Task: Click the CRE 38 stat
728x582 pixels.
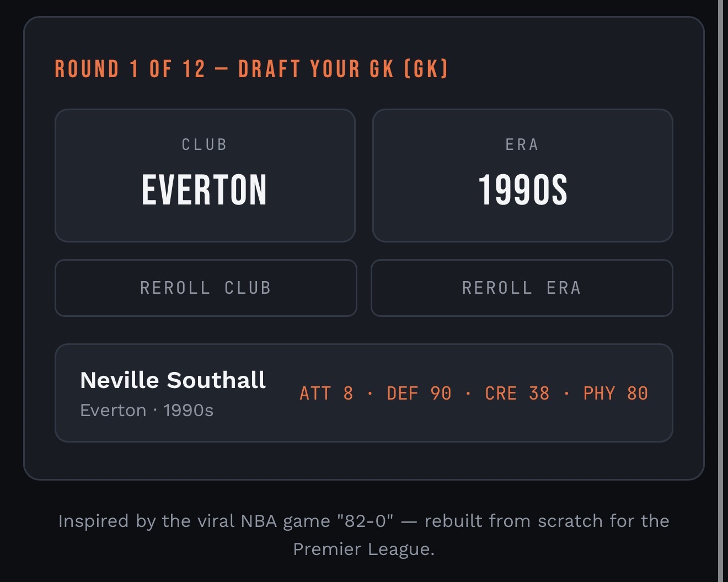Action: pyautogui.click(x=517, y=394)
